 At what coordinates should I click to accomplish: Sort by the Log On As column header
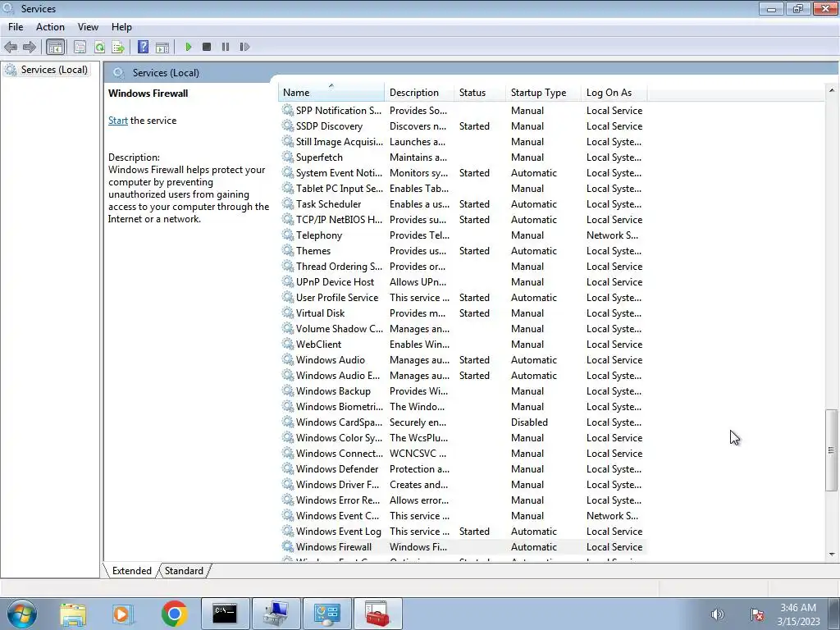tap(614, 92)
